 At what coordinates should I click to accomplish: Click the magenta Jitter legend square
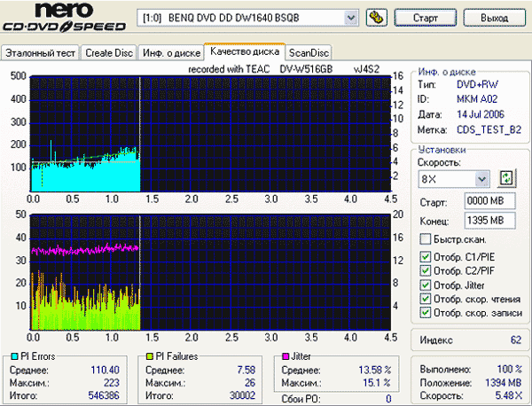tap(286, 355)
